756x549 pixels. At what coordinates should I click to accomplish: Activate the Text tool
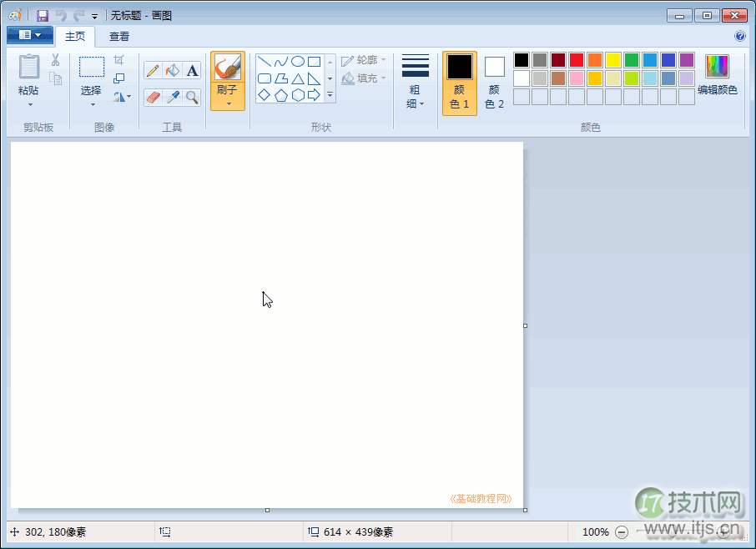click(x=193, y=71)
